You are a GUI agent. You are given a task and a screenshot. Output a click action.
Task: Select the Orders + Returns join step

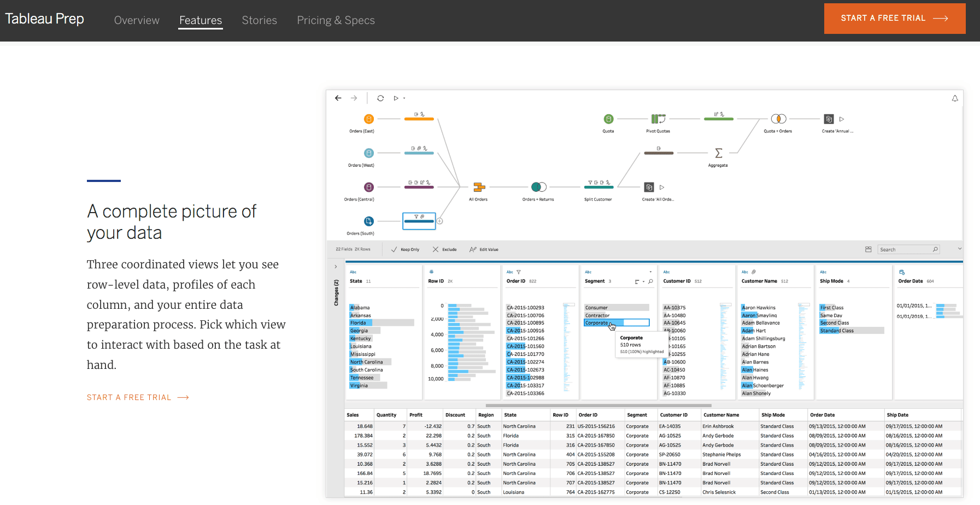[x=539, y=187]
